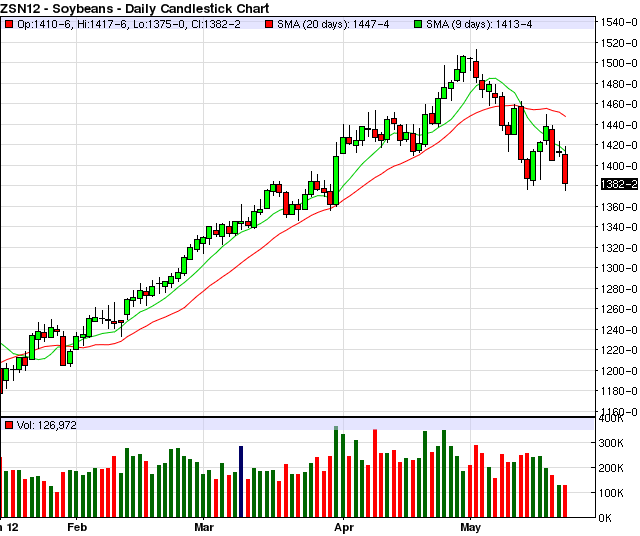Click the SMA (9 days): 1413-4 label
The width and height of the screenshot is (640, 536).
[479, 24]
